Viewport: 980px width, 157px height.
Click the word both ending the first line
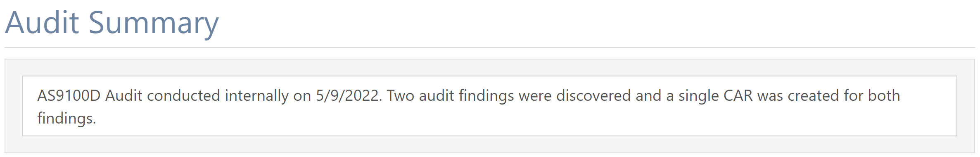pos(884,96)
